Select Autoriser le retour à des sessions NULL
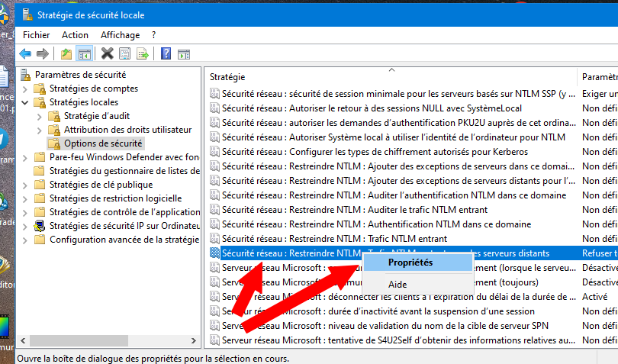Image resolution: width=618 pixels, height=364 pixels. (x=372, y=108)
